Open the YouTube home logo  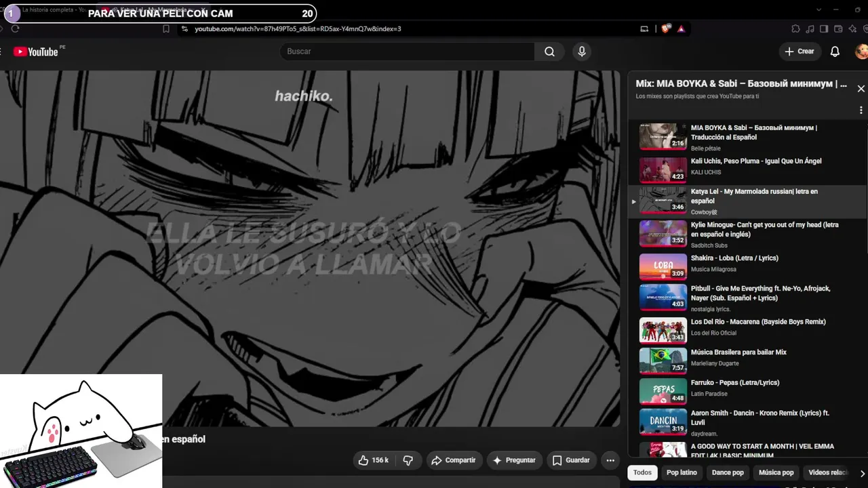[36, 52]
